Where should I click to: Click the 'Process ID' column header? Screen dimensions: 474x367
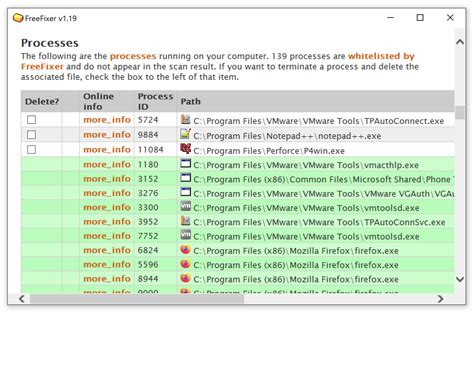click(x=155, y=101)
